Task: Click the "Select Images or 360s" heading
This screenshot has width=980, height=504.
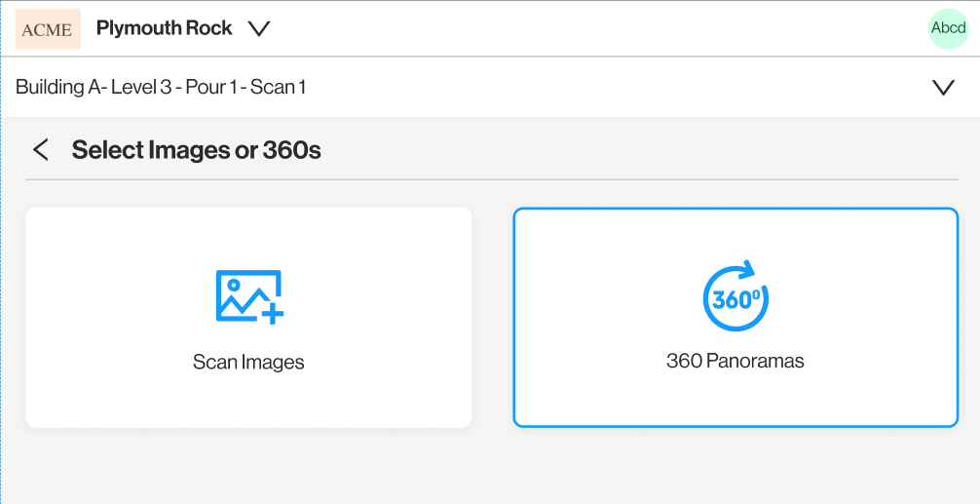Action: coord(196,150)
